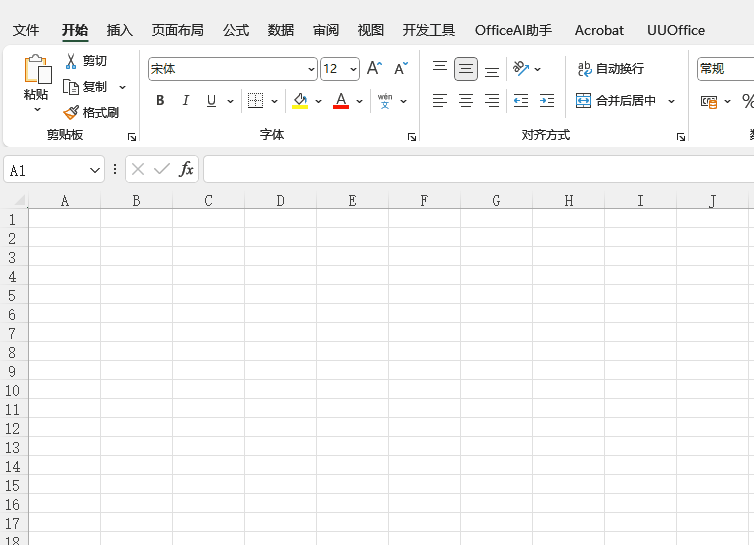Click the wén phonetic guide icon
Screen dimensions: 754x545
[x=385, y=101]
